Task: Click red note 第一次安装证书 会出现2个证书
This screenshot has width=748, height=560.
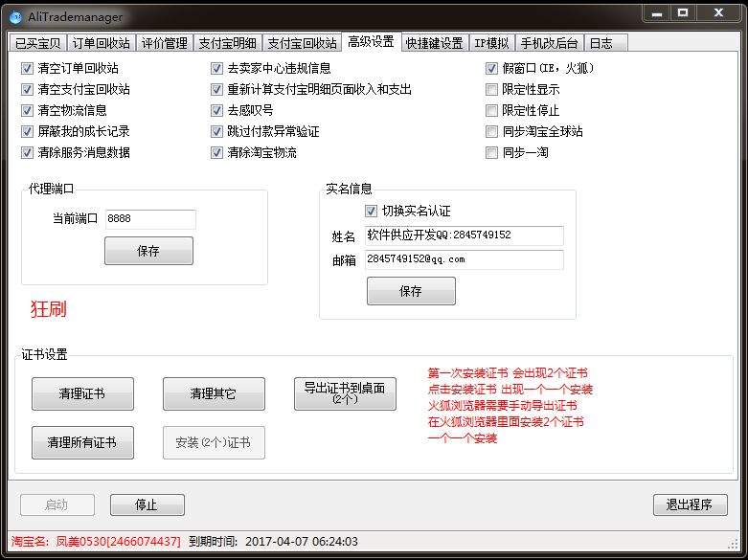Action: point(508,373)
